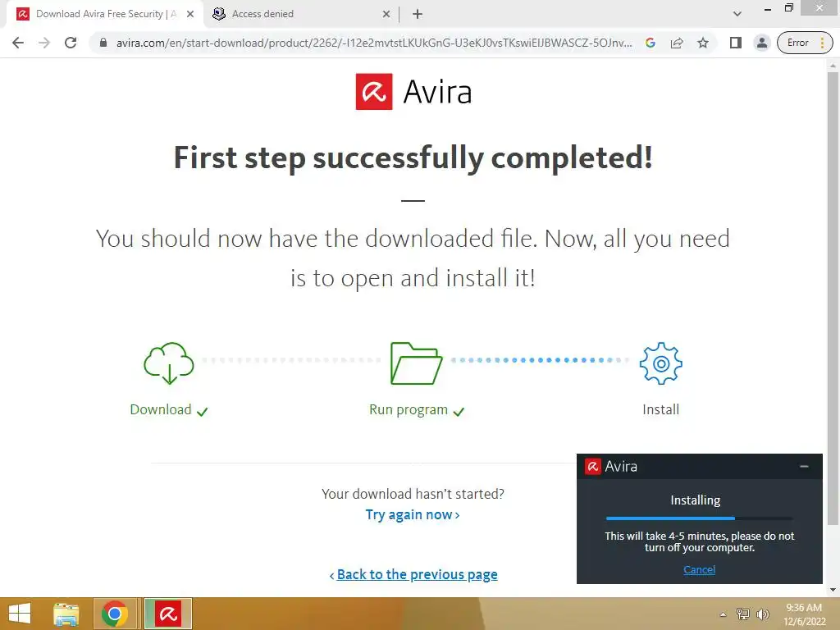Click the Download cloud icon

click(169, 363)
